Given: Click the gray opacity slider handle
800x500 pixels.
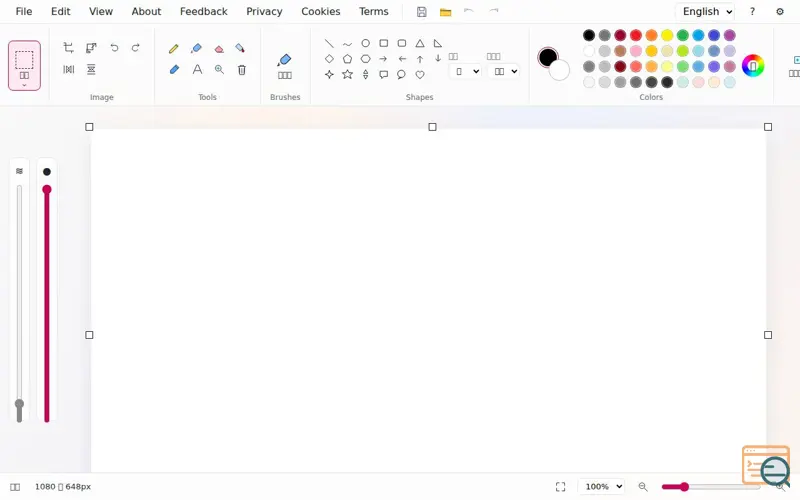Looking at the screenshot, I should [x=19, y=404].
